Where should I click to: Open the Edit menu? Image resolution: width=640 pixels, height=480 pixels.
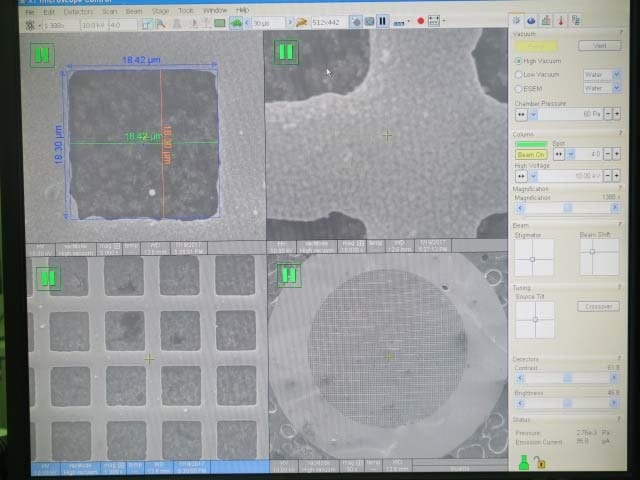click(49, 12)
